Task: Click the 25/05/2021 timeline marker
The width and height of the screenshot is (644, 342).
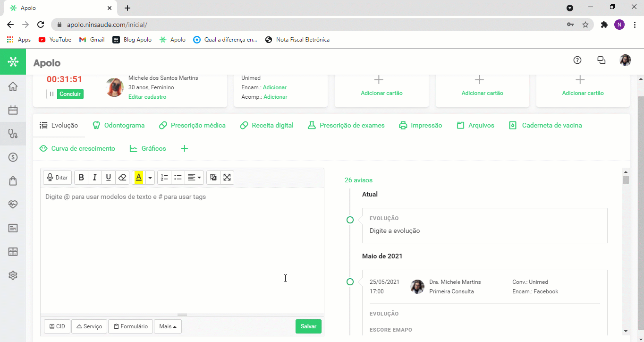Action: [x=350, y=282]
